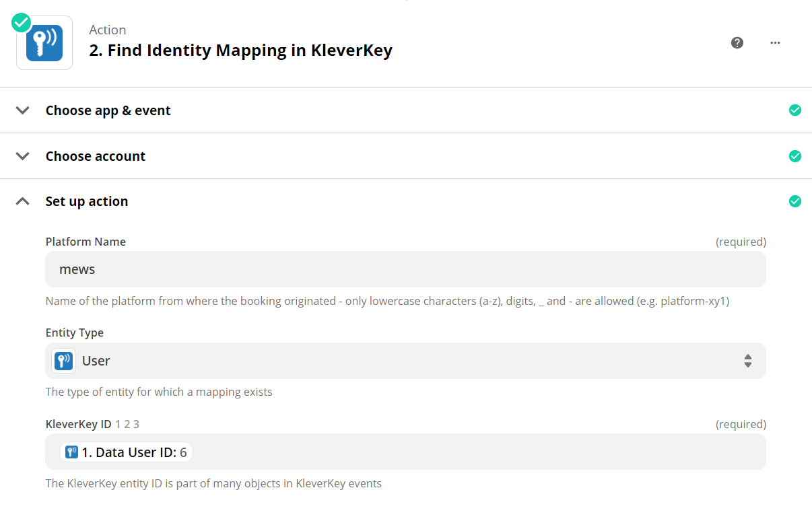Image resolution: width=812 pixels, height=521 pixels.
Task: Collapse the Set up action chevron
Action: click(23, 201)
